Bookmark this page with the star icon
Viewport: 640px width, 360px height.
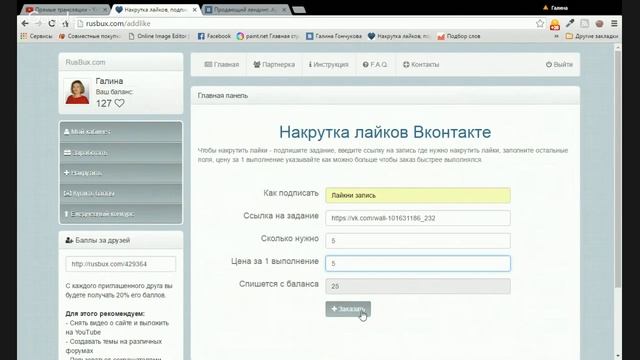coord(540,24)
